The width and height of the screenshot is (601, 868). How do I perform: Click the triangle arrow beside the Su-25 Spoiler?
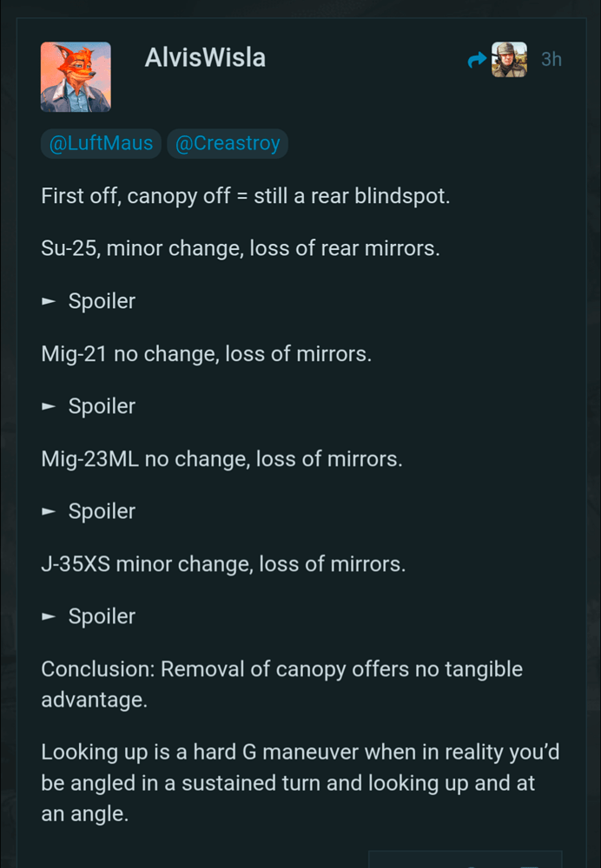pyautogui.click(x=50, y=301)
